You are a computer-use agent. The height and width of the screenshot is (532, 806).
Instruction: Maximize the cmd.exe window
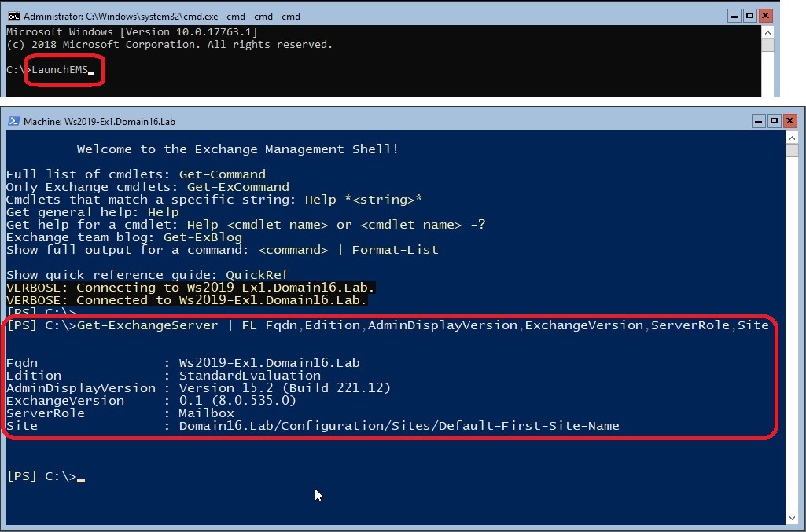click(x=749, y=16)
